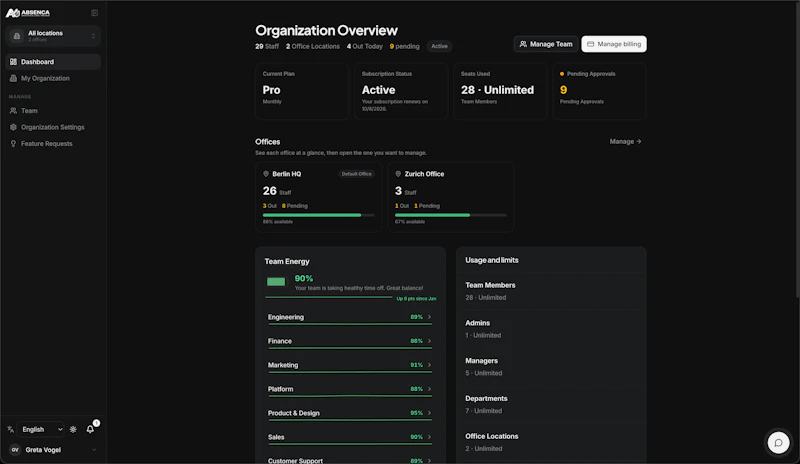800x464 pixels.
Task: Click the GV user avatar
Action: [x=15, y=450]
